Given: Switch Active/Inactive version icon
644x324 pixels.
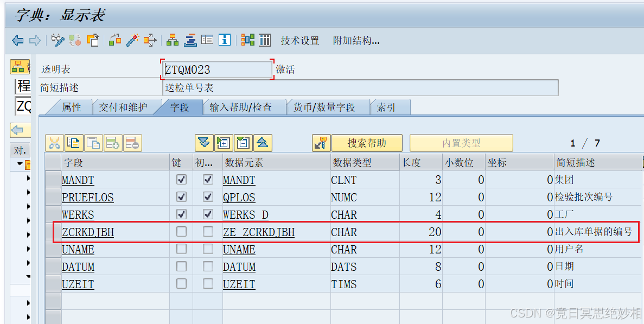Looking at the screenshot, I should click(x=75, y=40).
